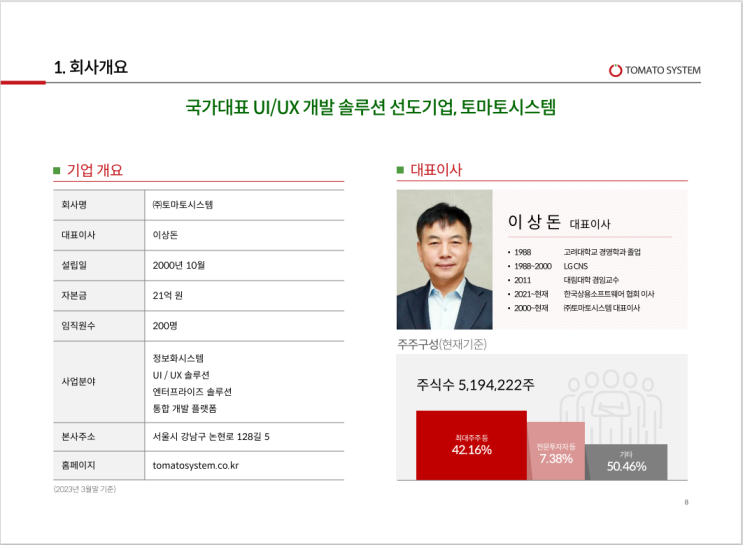
Task: Click the CEO portrait photo
Action: [x=444, y=260]
